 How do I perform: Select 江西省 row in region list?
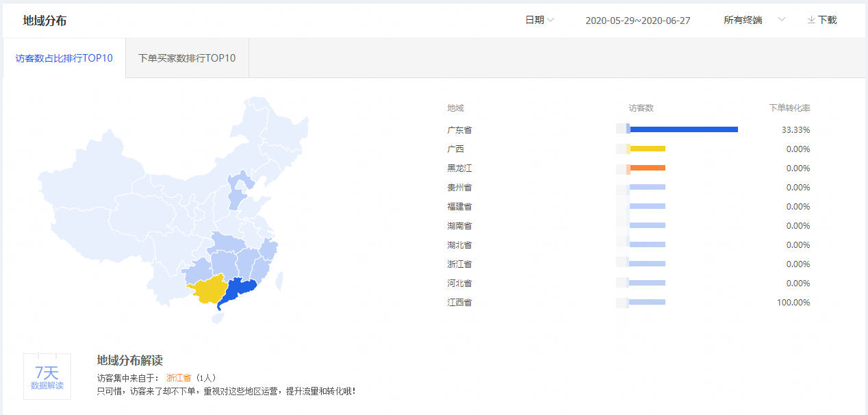coord(459,302)
